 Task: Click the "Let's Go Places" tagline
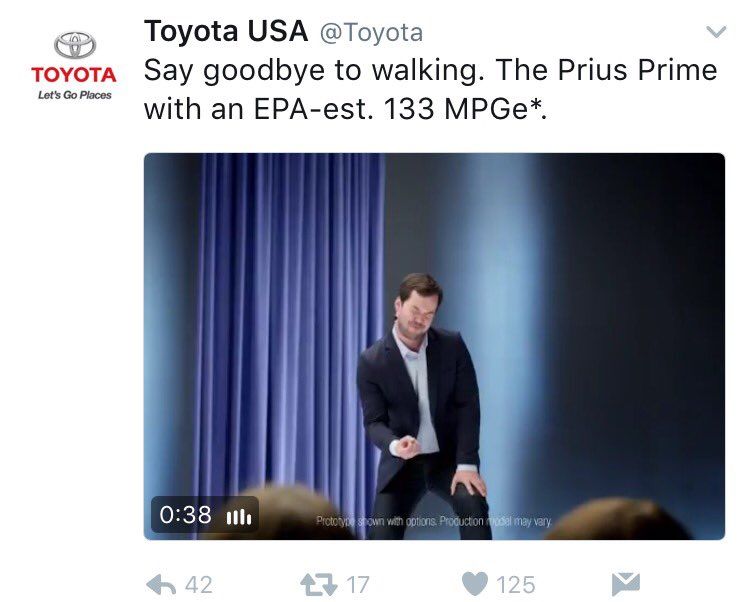74,95
